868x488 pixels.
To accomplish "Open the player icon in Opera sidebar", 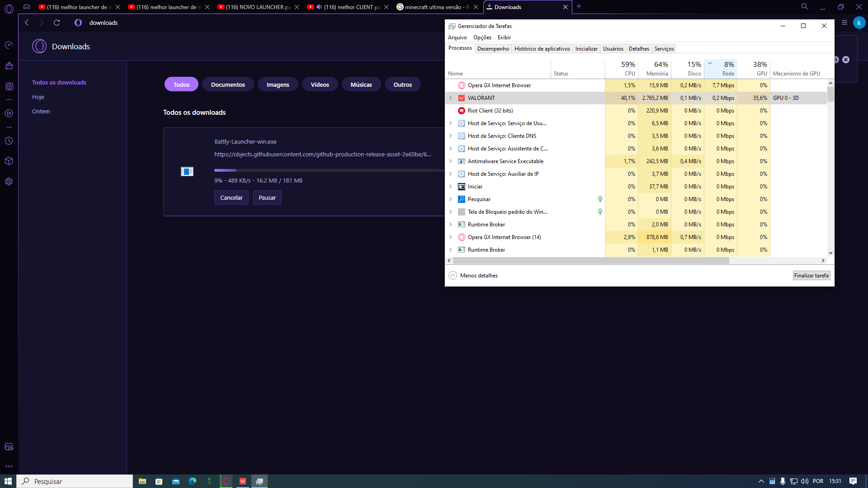I will click(9, 113).
